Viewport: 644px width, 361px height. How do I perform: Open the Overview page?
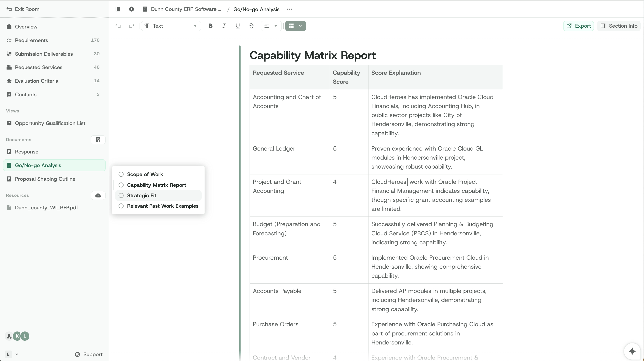click(54, 27)
